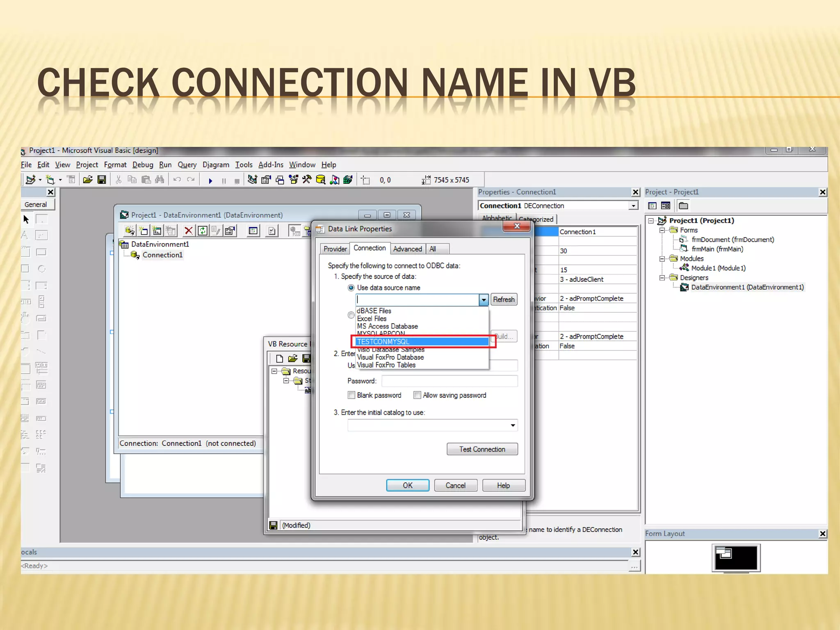Open the Visual Component Manager icon

coord(348,180)
